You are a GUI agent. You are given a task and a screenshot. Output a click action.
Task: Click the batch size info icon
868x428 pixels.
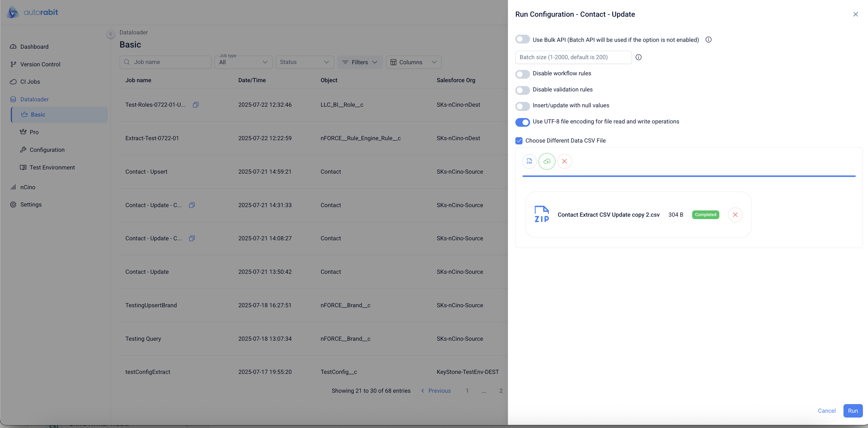pyautogui.click(x=638, y=57)
